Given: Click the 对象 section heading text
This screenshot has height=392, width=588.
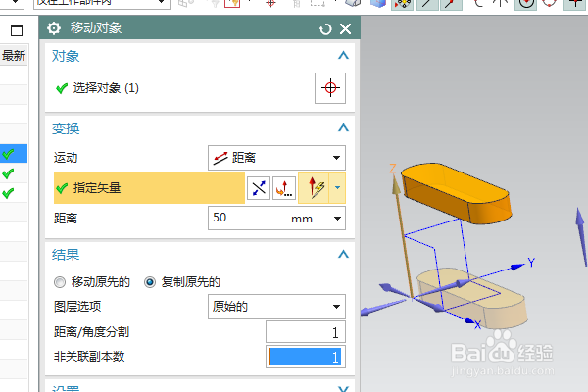Looking at the screenshot, I should point(66,56).
